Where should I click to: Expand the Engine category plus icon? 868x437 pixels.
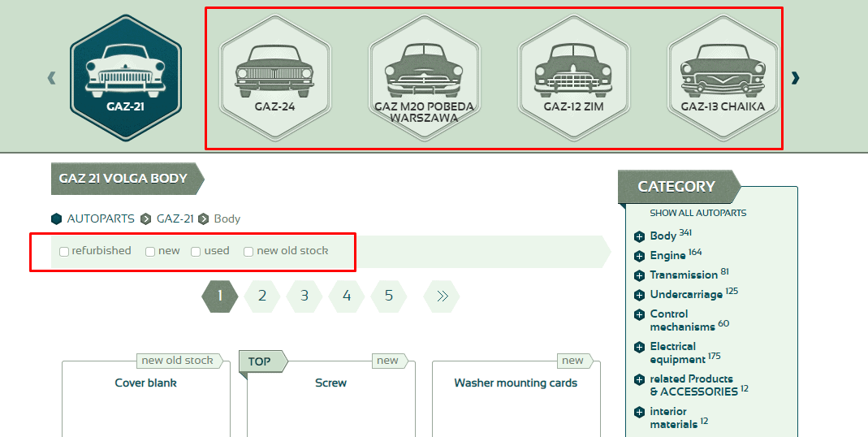639,256
